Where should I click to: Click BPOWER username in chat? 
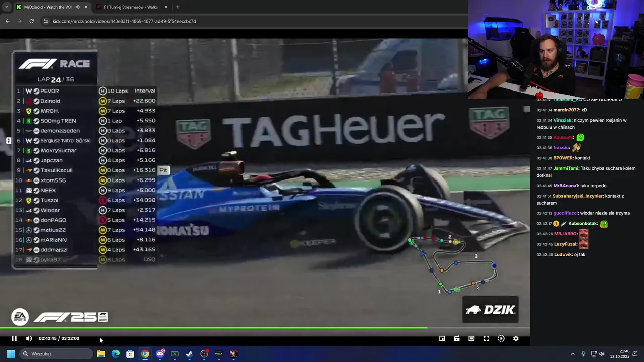[563, 158]
